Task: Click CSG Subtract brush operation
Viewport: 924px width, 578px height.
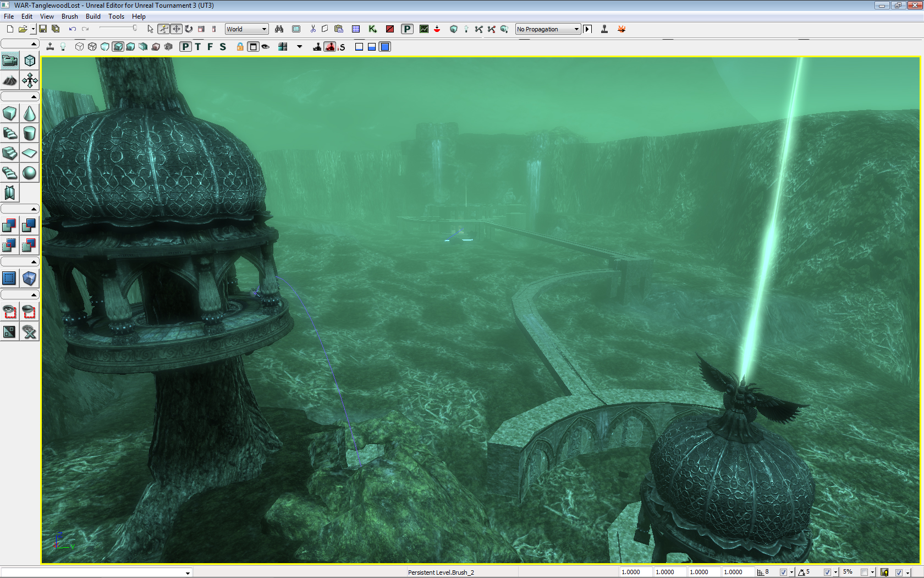Action: pyautogui.click(x=30, y=225)
